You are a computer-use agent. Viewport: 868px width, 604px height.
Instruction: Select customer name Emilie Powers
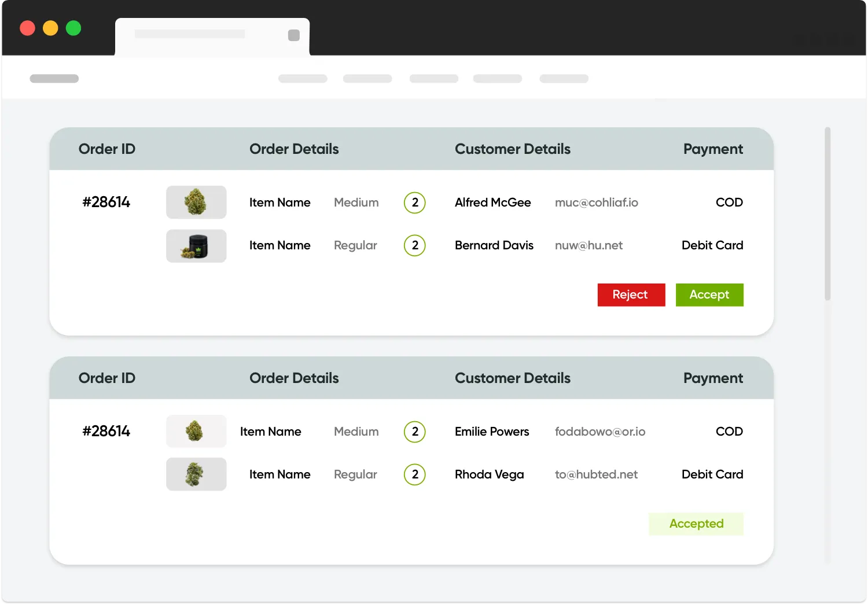pyautogui.click(x=492, y=432)
